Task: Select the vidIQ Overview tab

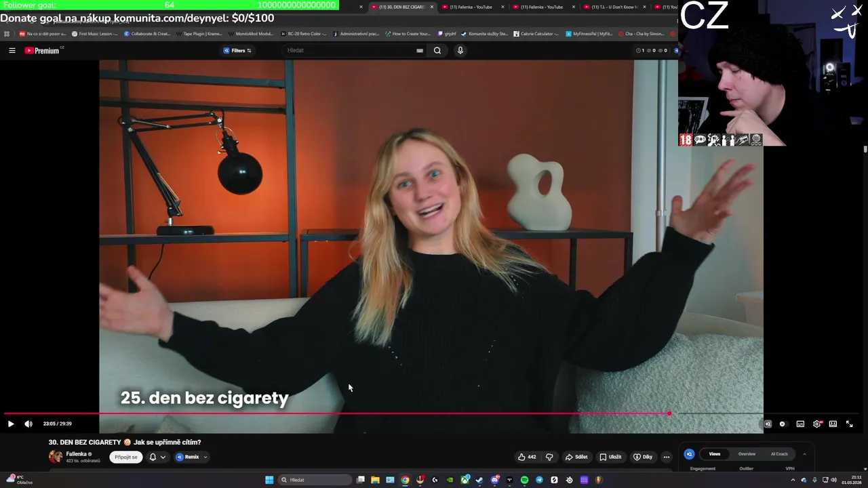Action: (x=747, y=454)
